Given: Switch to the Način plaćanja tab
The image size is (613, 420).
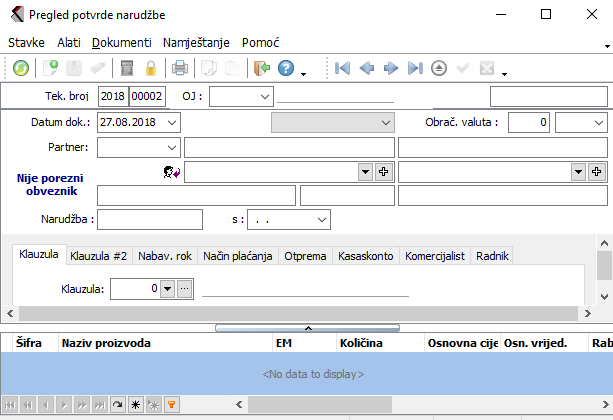Looking at the screenshot, I should (x=237, y=256).
